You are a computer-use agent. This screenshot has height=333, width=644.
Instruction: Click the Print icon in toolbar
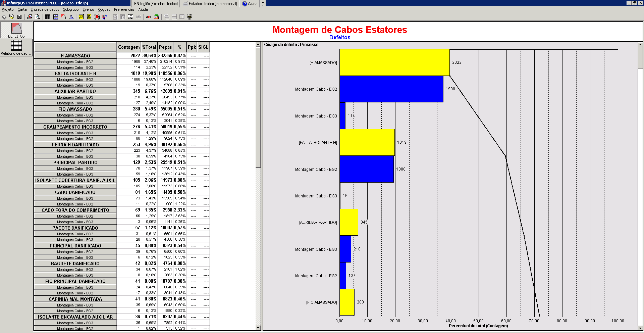point(30,17)
